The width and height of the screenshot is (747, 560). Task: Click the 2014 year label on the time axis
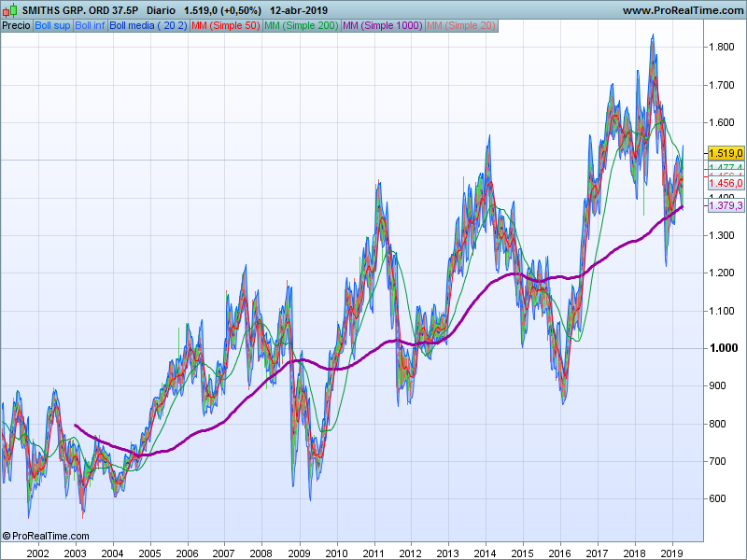point(485,553)
